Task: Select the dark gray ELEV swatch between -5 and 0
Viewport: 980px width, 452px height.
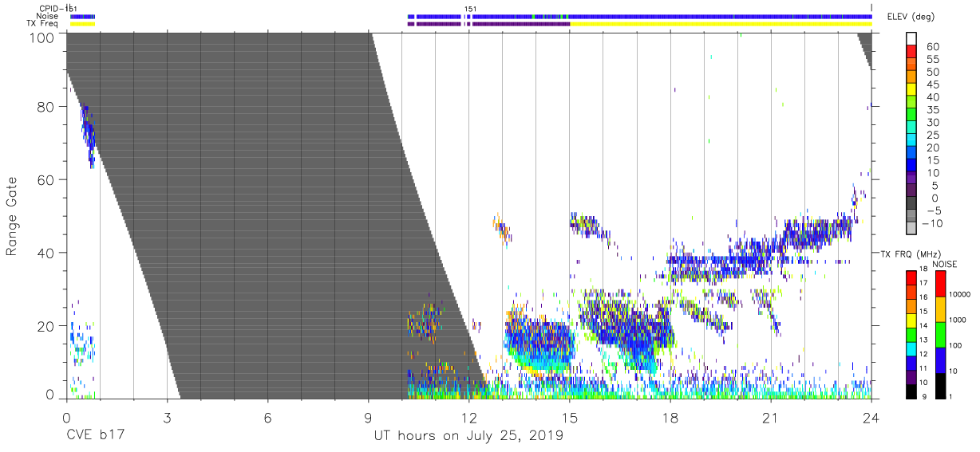Action: point(911,204)
